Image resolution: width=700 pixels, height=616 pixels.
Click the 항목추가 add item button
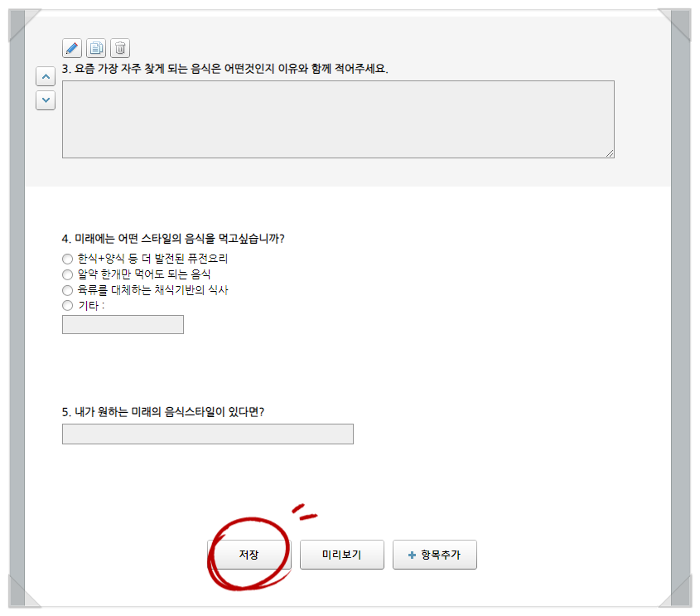point(434,555)
